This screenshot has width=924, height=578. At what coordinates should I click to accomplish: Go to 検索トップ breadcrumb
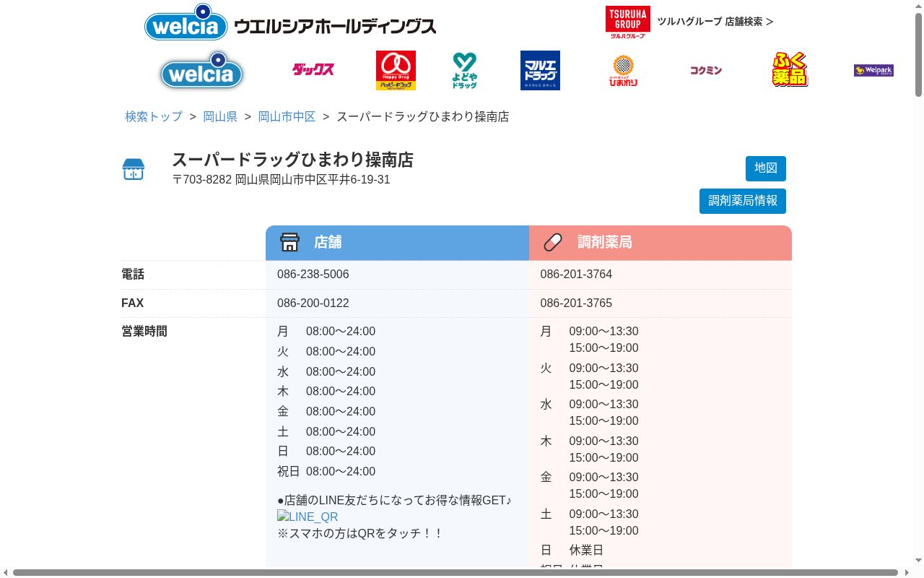pyautogui.click(x=154, y=116)
